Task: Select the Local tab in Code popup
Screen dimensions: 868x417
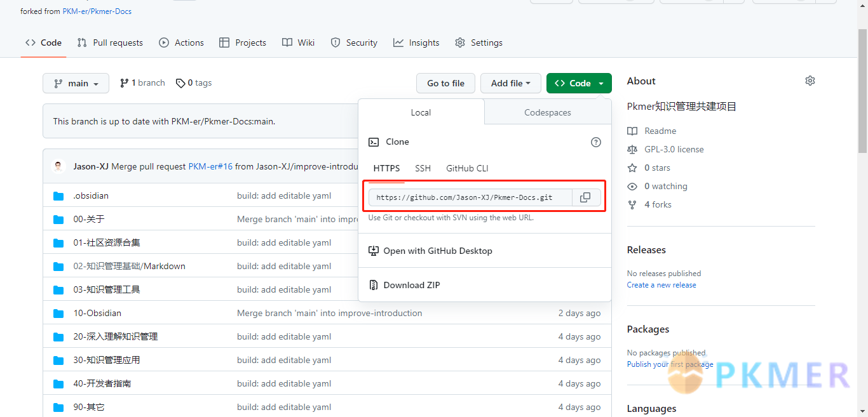Action: (421, 112)
